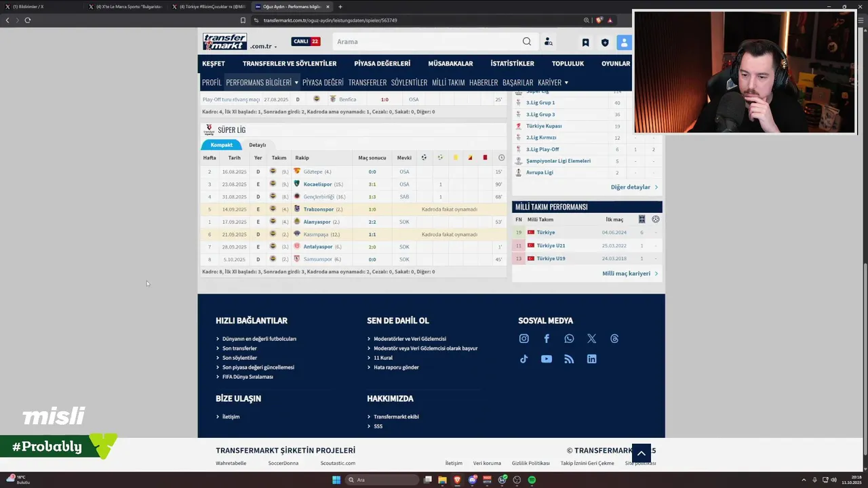Click Windows Start button
Screen dimensions: 868x488
click(x=336, y=480)
